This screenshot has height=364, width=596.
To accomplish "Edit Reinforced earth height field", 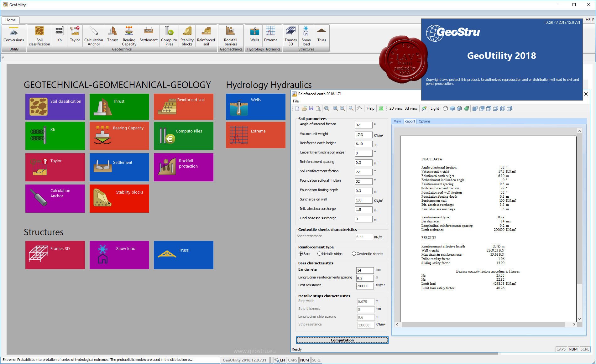I will [363, 144].
